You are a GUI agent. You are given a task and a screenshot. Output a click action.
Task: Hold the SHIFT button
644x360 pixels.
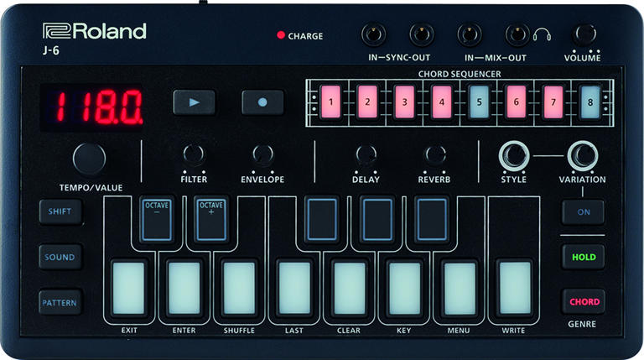[x=60, y=211]
